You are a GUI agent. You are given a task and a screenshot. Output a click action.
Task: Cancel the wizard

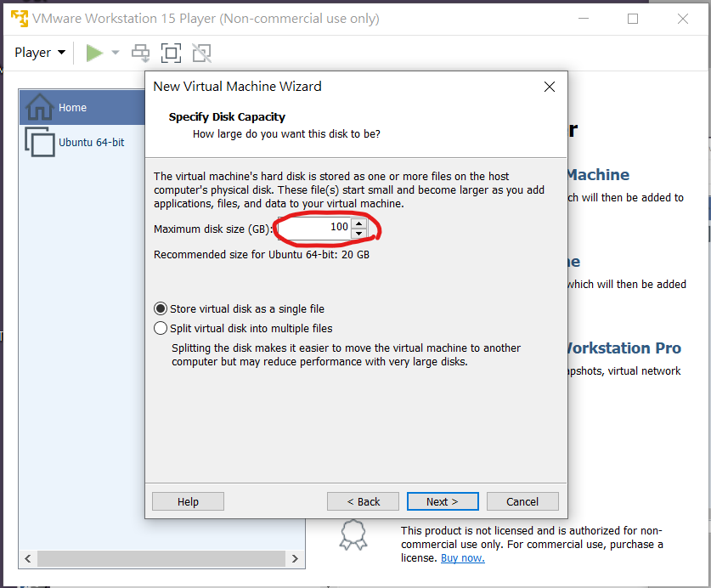(522, 501)
